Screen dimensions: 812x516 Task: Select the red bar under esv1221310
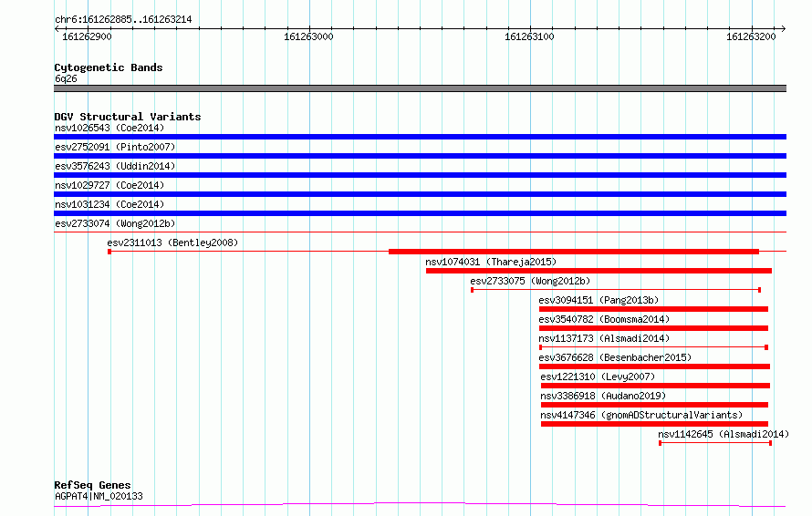(x=656, y=386)
